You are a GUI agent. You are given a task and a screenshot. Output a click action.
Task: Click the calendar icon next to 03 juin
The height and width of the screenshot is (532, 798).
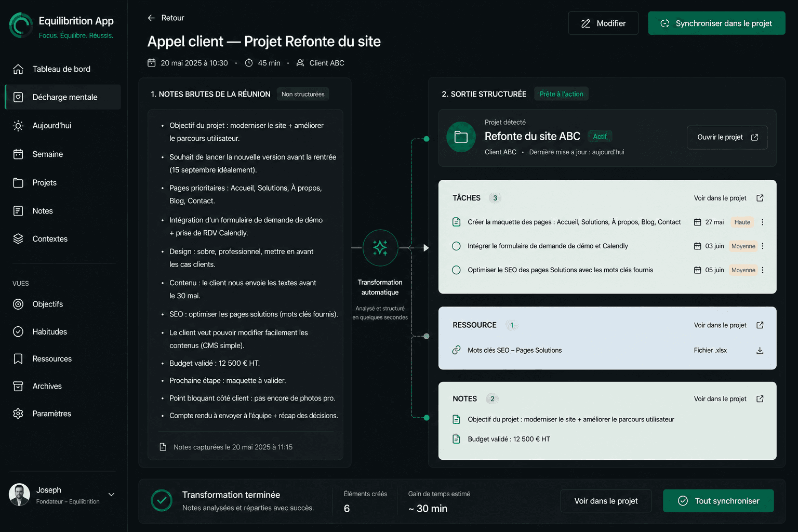click(698, 246)
